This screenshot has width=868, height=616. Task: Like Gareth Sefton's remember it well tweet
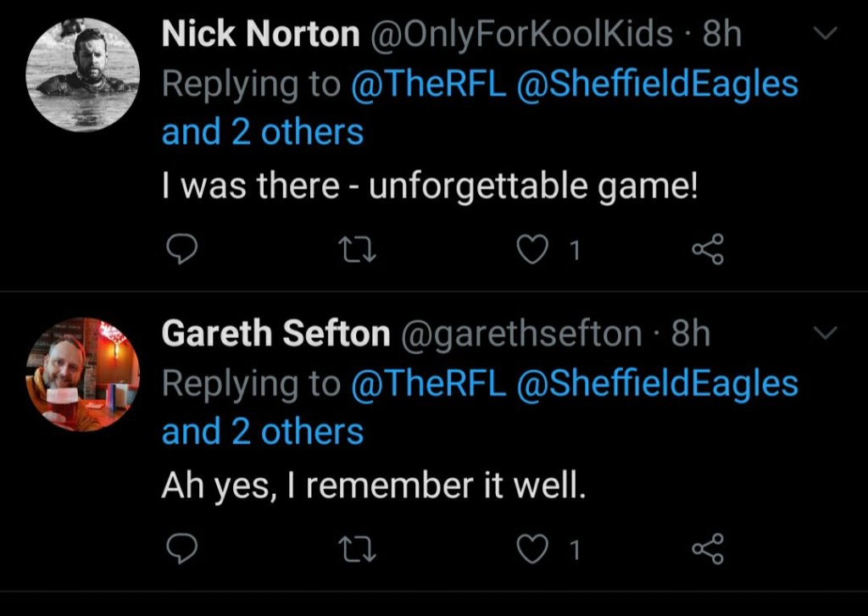532,551
